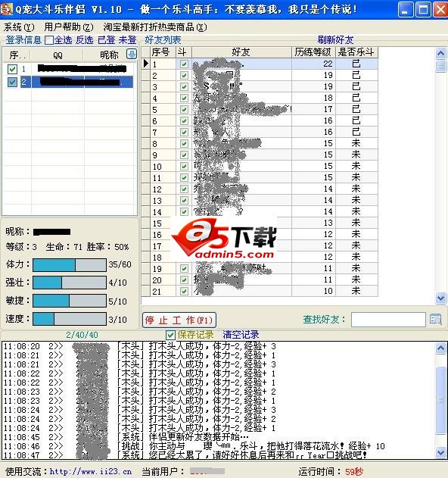Click the blue download arrow icon beside 昵称 header
The image size is (448, 478).
pyautogui.click(x=132, y=55)
